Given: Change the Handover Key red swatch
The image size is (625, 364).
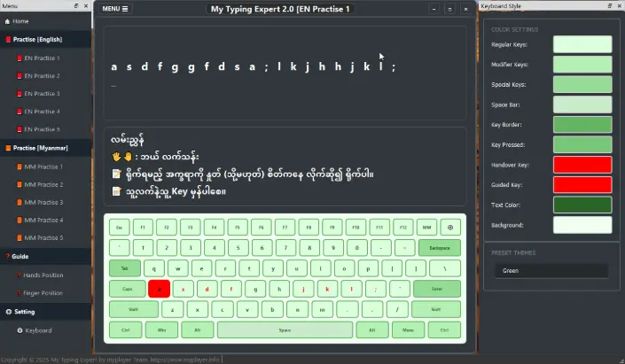Looking at the screenshot, I should point(582,165).
